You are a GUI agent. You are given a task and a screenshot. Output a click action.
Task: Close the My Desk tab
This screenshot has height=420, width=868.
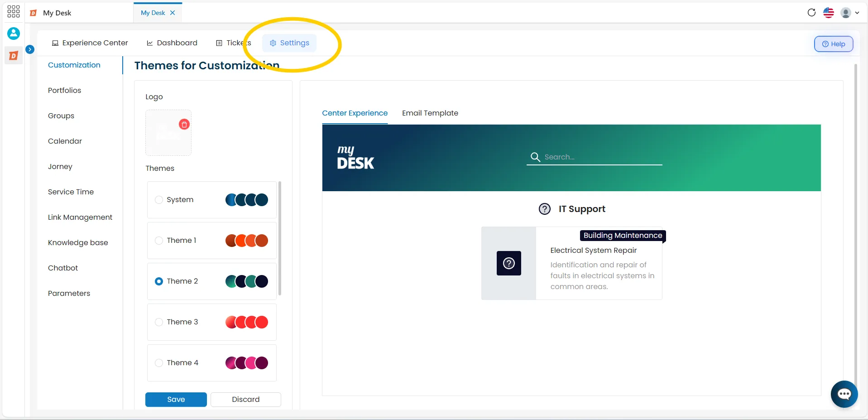tap(173, 13)
